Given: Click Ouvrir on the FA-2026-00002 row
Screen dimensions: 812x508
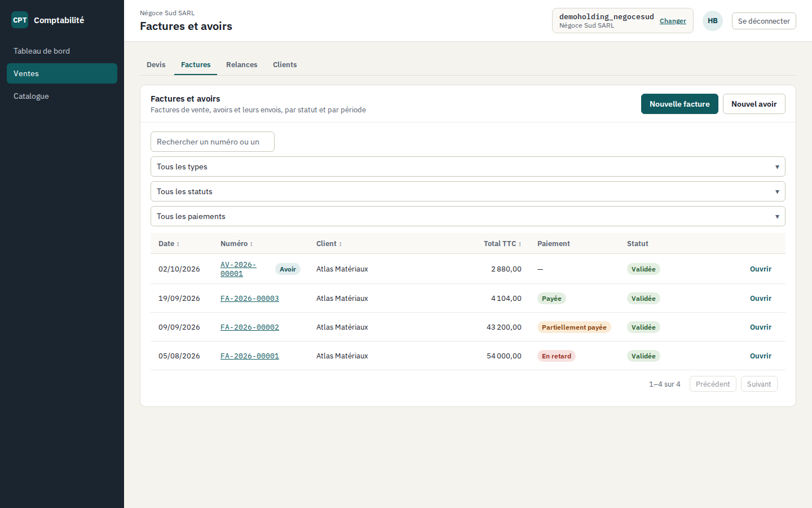Looking at the screenshot, I should click(761, 327).
